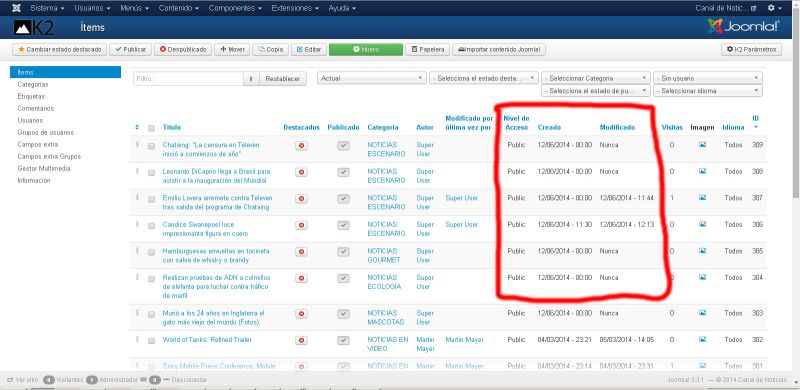The image size is (800, 390).
Task: Unpublish the Emilio Lovera article via its green check
Action: coord(343,199)
